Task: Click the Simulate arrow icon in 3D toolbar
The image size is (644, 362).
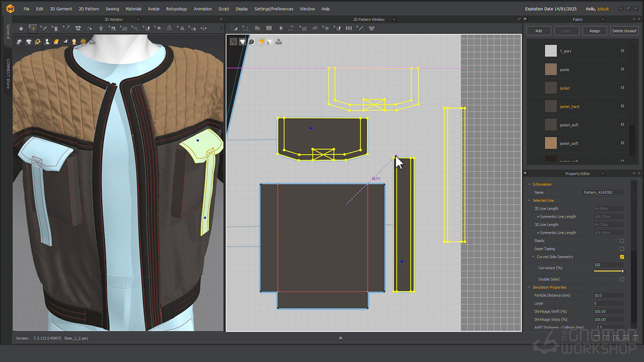Action: click(x=21, y=29)
